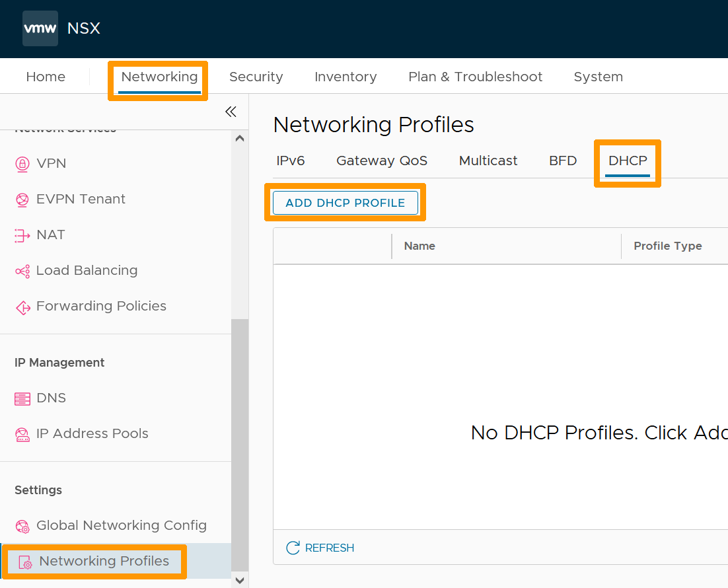Click the Refresh icon below the table
728x588 pixels.
coord(292,548)
